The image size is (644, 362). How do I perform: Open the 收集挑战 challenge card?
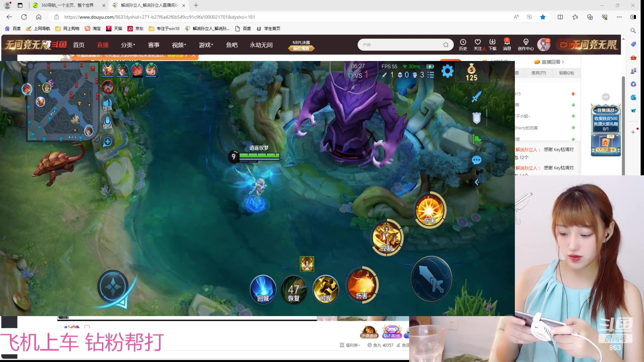point(606,130)
